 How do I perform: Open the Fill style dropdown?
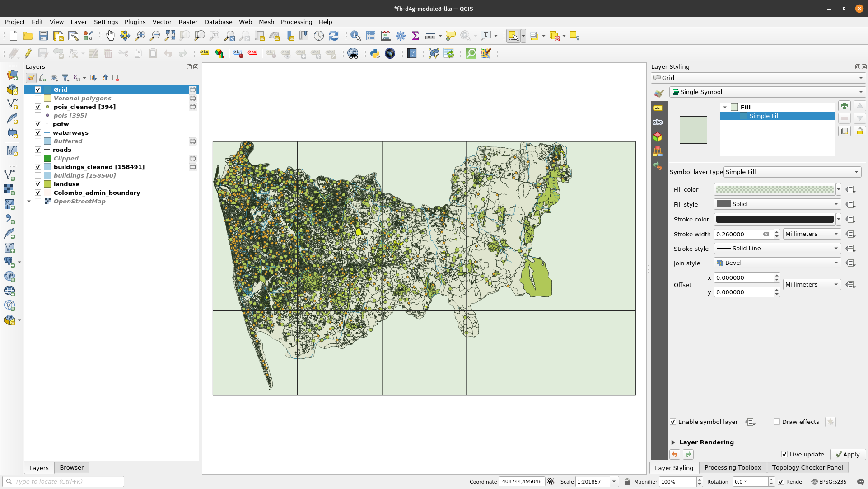777,204
